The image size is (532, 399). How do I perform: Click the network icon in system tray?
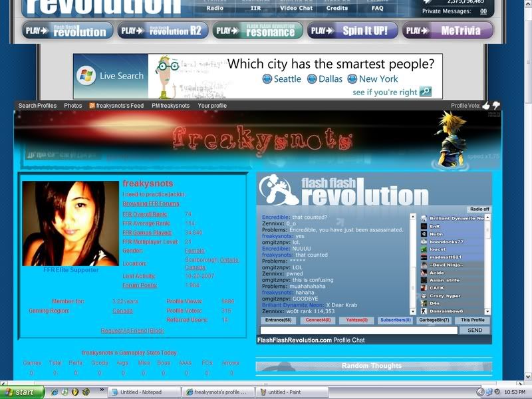pyautogui.click(x=489, y=392)
